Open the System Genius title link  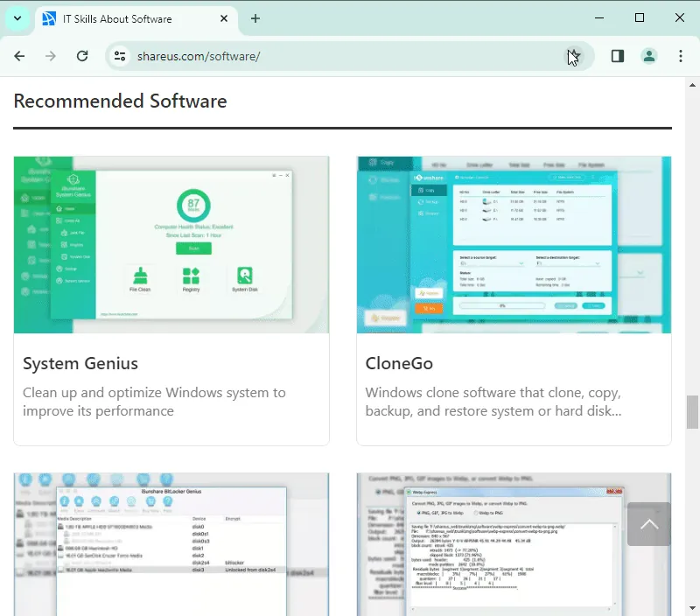click(x=80, y=363)
